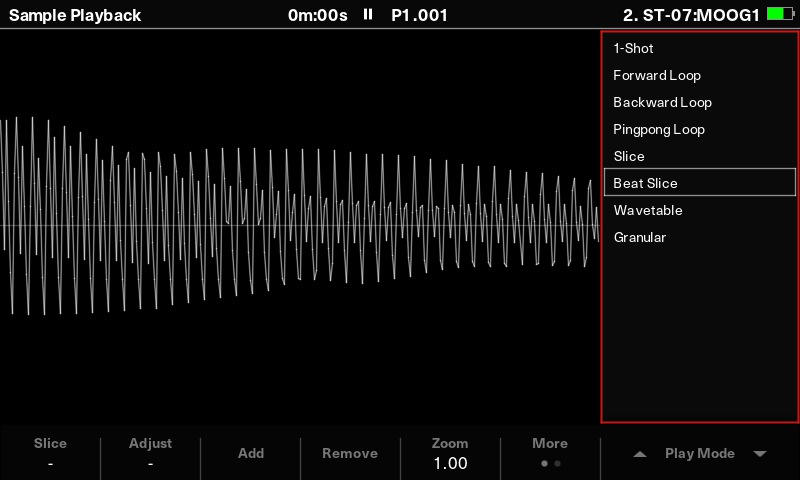Screen dimensions: 800x480
Task: Click the 2. ST-07:MOOG1 instrument name
Action: click(691, 15)
